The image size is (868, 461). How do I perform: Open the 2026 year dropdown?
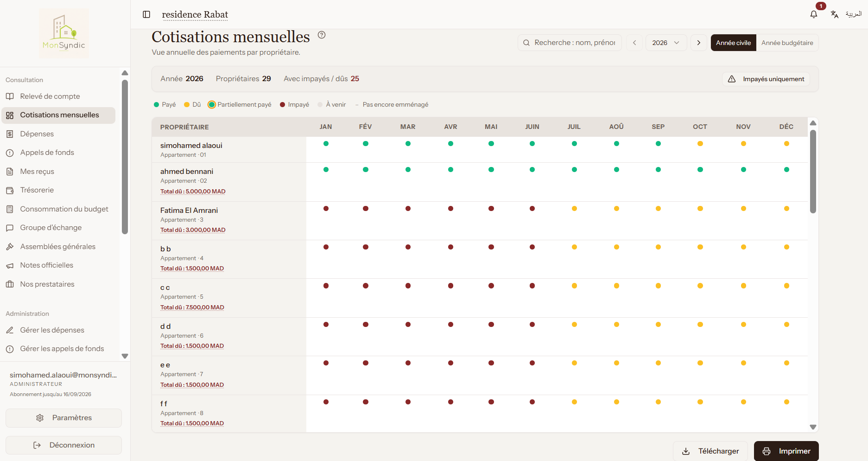[x=666, y=43]
